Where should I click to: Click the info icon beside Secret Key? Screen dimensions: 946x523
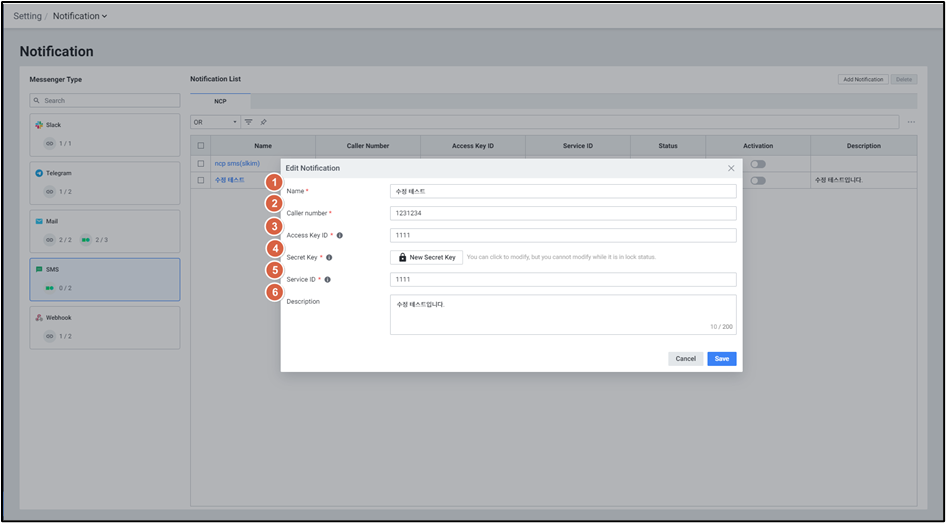(x=329, y=258)
